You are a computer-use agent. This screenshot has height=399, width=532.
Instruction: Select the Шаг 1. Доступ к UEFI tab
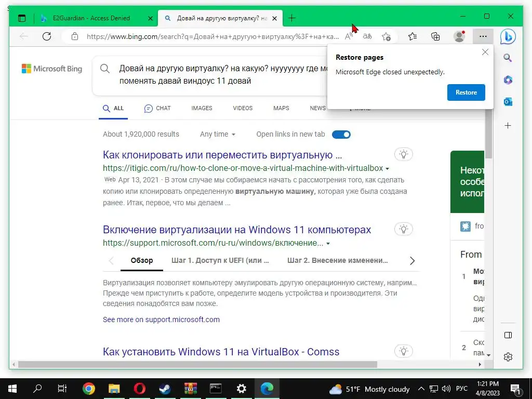220,261
